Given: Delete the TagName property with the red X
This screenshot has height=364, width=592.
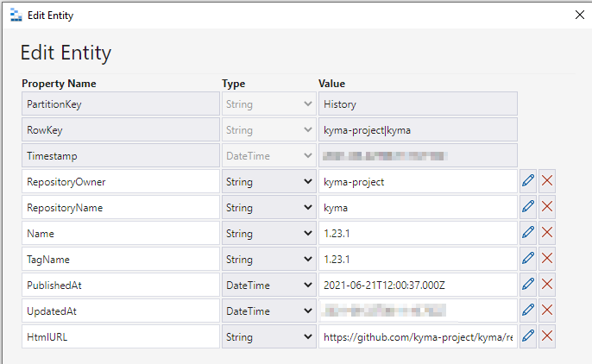Looking at the screenshot, I should pyautogui.click(x=547, y=259).
